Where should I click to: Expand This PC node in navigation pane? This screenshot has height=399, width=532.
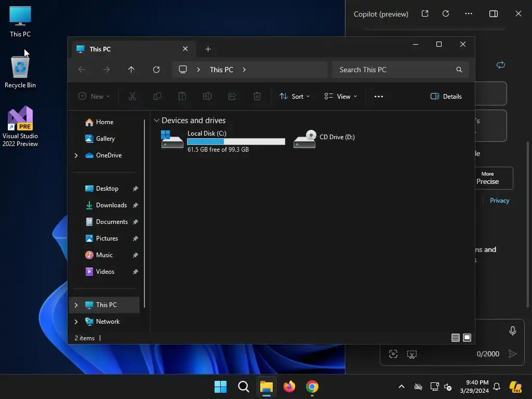(x=76, y=305)
